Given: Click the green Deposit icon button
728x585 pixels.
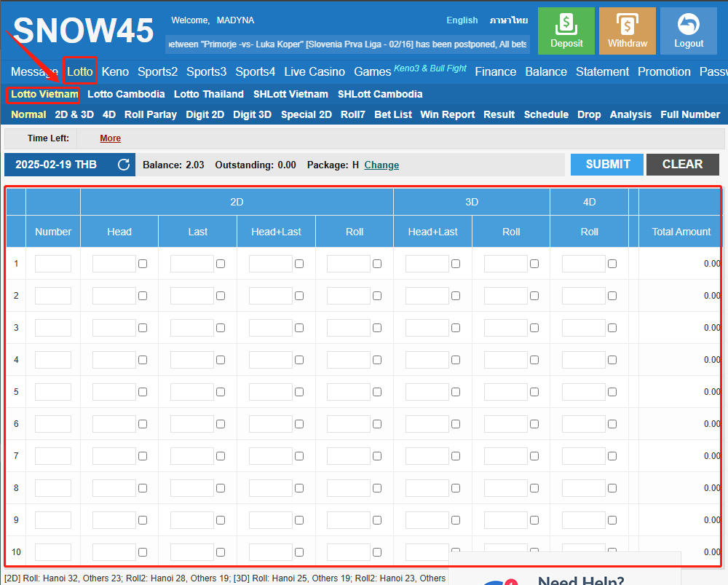Looking at the screenshot, I should pyautogui.click(x=566, y=31).
